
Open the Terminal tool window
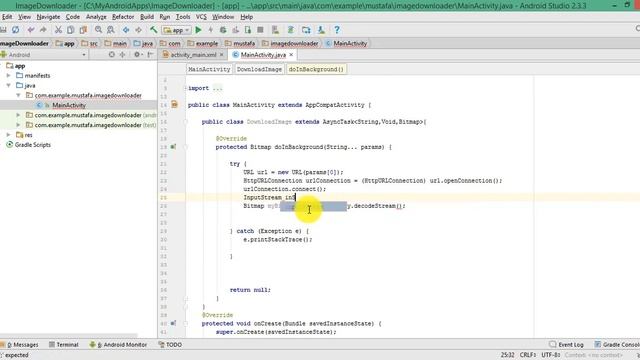coord(63,344)
